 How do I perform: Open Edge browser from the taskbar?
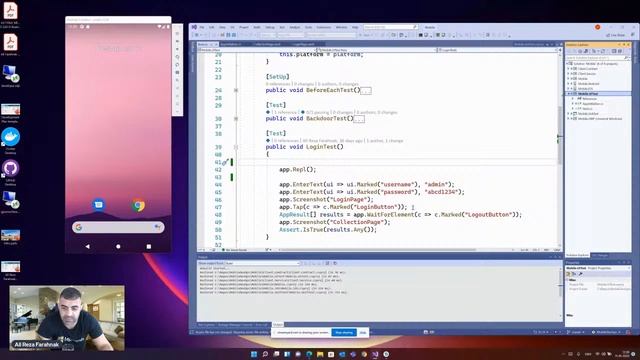pos(309,354)
